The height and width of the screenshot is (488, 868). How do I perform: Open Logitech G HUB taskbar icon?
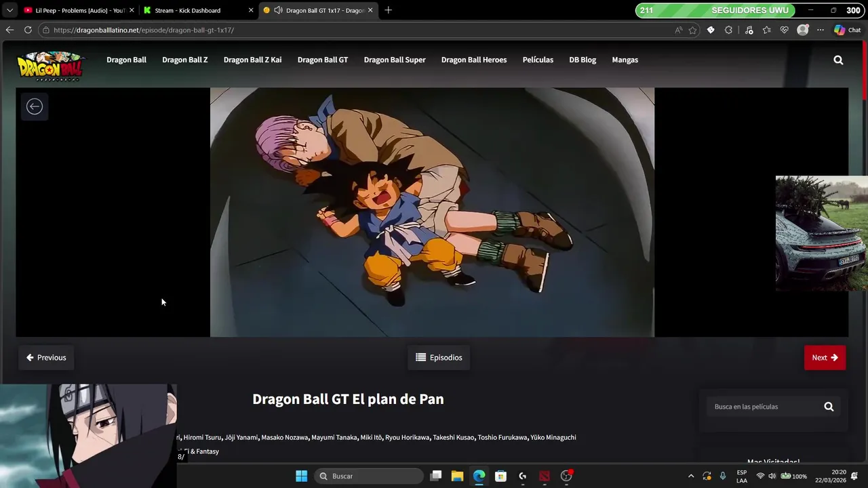[x=522, y=476]
